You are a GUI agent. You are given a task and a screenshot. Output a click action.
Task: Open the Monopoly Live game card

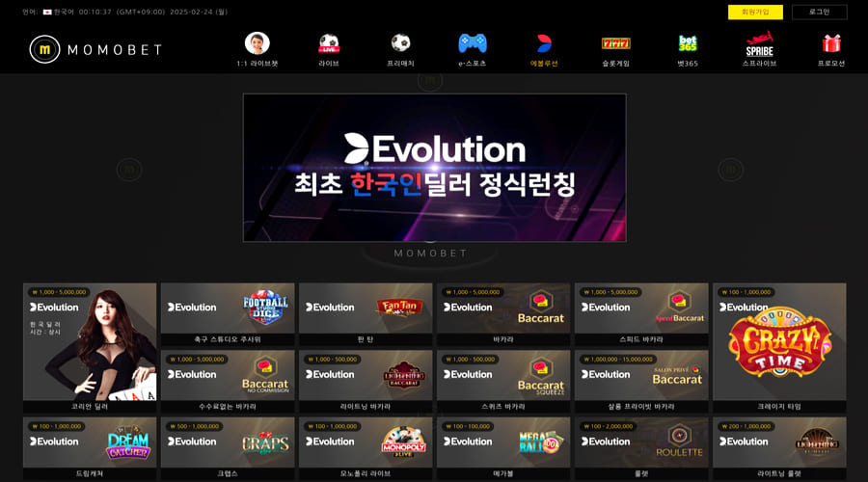click(x=366, y=448)
